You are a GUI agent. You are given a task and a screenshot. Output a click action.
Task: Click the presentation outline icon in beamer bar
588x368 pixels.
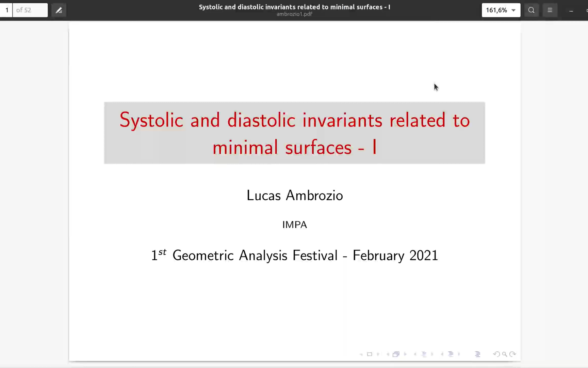point(478,354)
